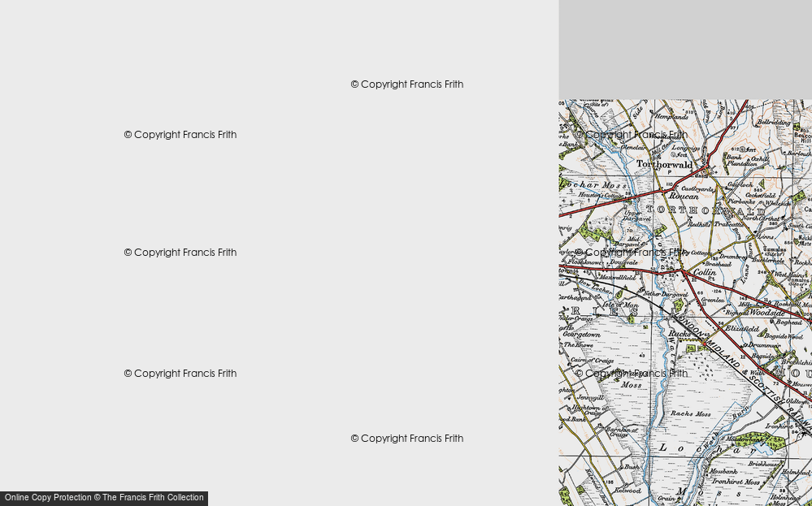Click the Jennygill place name
The image size is (812, 506).
tap(590, 397)
